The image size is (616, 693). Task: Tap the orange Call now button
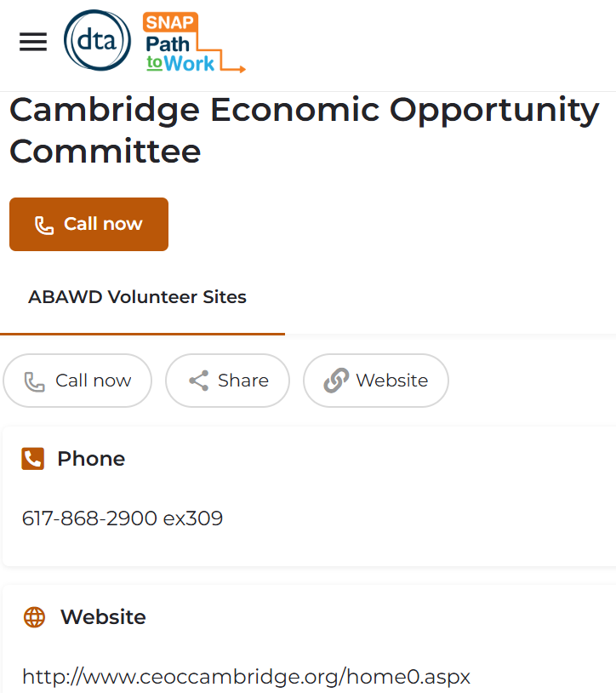[88, 224]
